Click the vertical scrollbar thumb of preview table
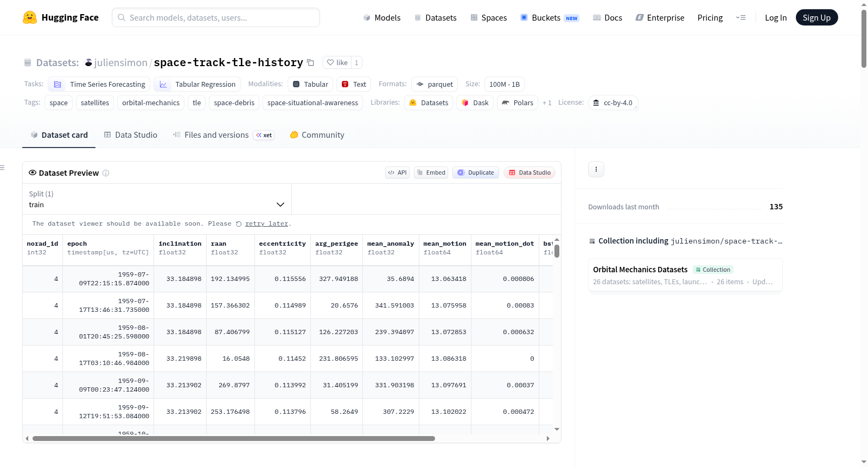This screenshot has height=467, width=868. coord(557,251)
